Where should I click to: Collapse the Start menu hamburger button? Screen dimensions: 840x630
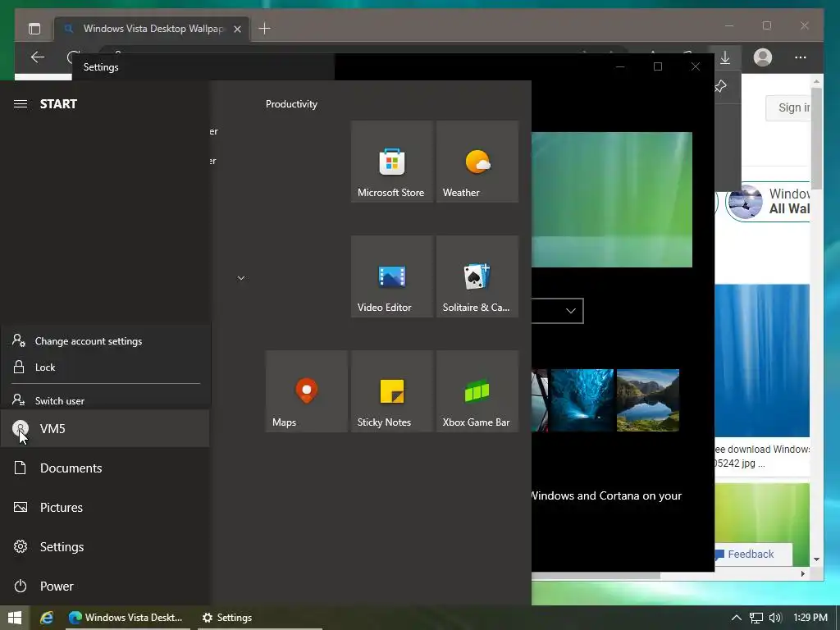[x=21, y=104]
